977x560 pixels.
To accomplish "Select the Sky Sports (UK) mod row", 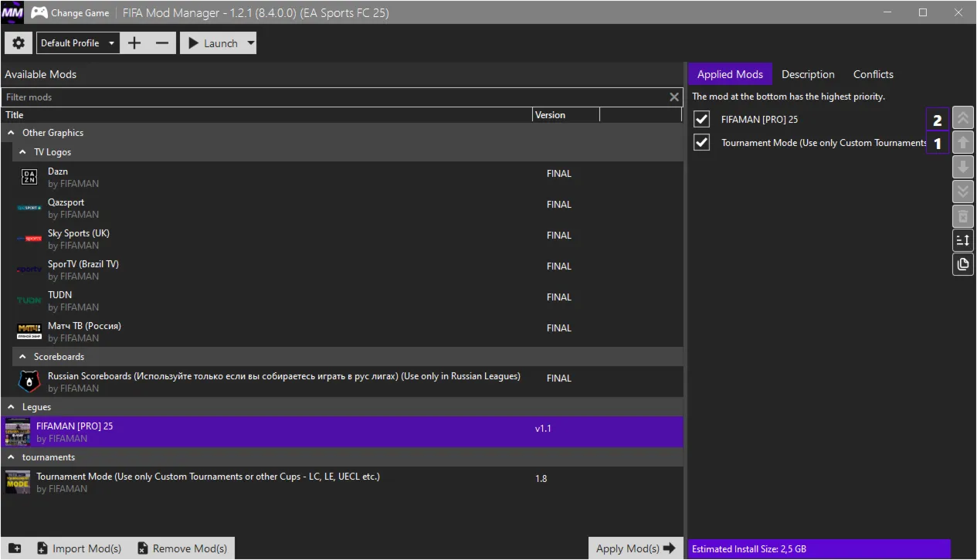I will [x=342, y=239].
